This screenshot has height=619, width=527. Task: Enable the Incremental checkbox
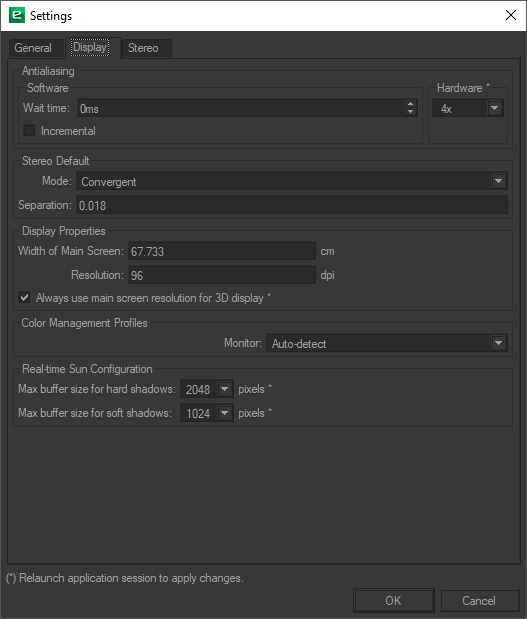click(29, 131)
